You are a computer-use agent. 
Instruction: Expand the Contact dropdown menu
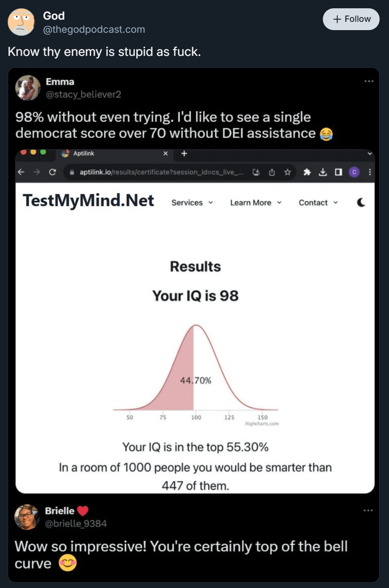coord(318,203)
